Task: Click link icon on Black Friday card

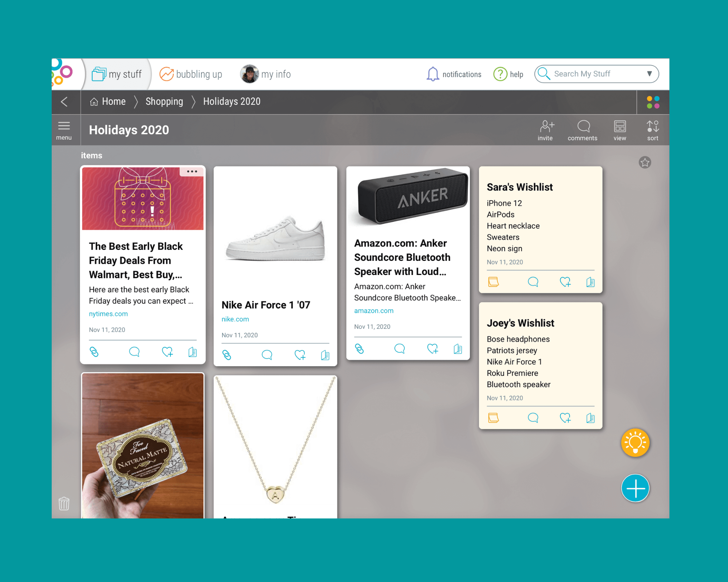Action: click(x=94, y=352)
